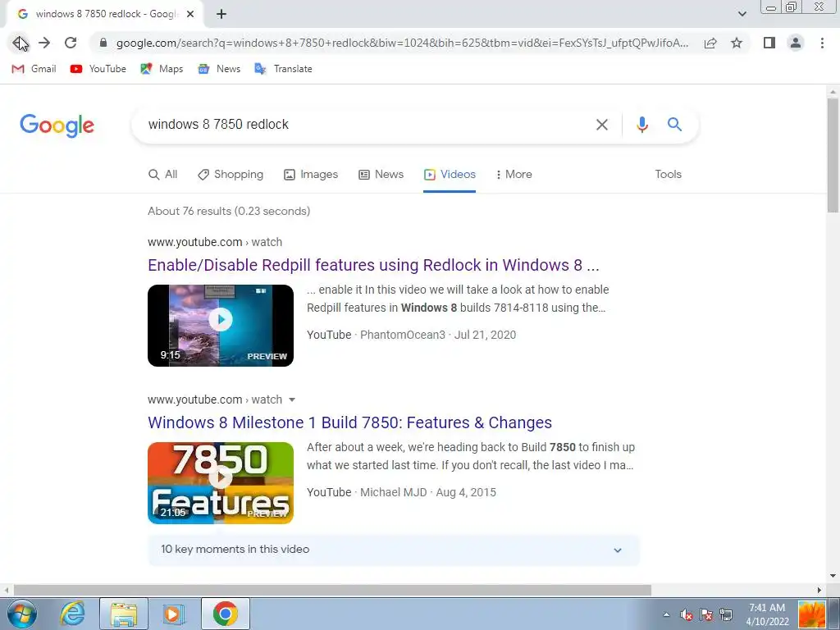Viewport: 840px width, 630px height.
Task: Close the windows 8 7850 redlock tab
Action: [190, 15]
